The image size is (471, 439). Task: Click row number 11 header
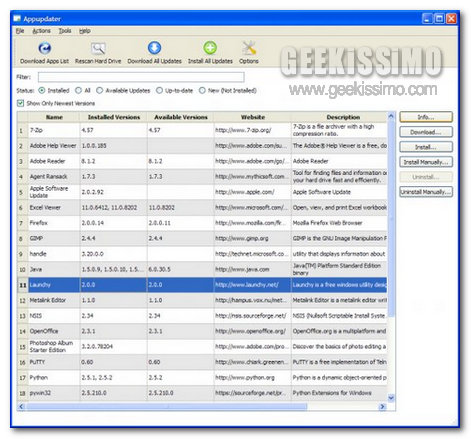pos(23,285)
